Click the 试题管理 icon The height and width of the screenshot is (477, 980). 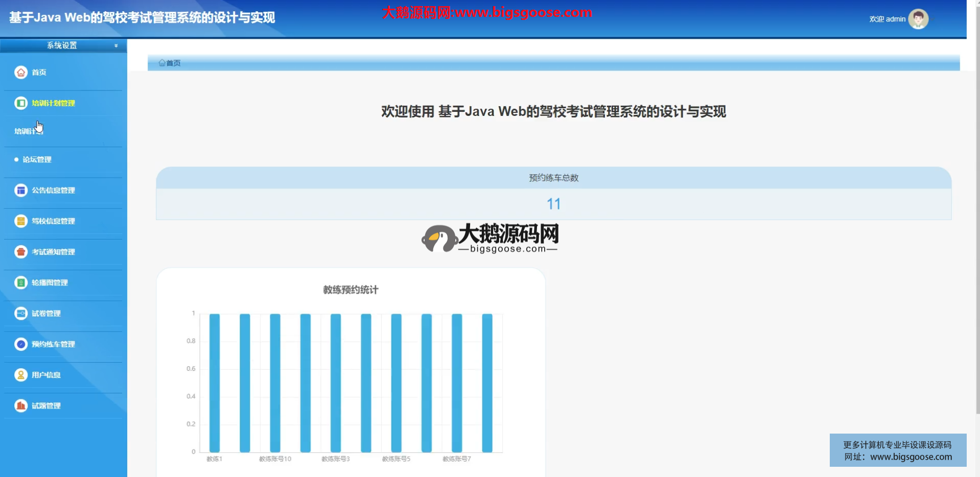click(x=21, y=406)
